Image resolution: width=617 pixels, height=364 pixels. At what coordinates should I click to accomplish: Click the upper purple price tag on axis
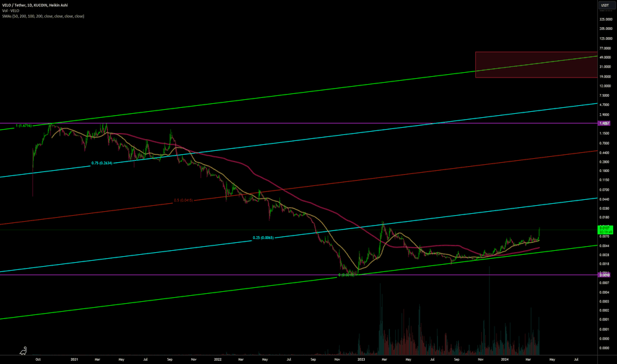(x=605, y=123)
